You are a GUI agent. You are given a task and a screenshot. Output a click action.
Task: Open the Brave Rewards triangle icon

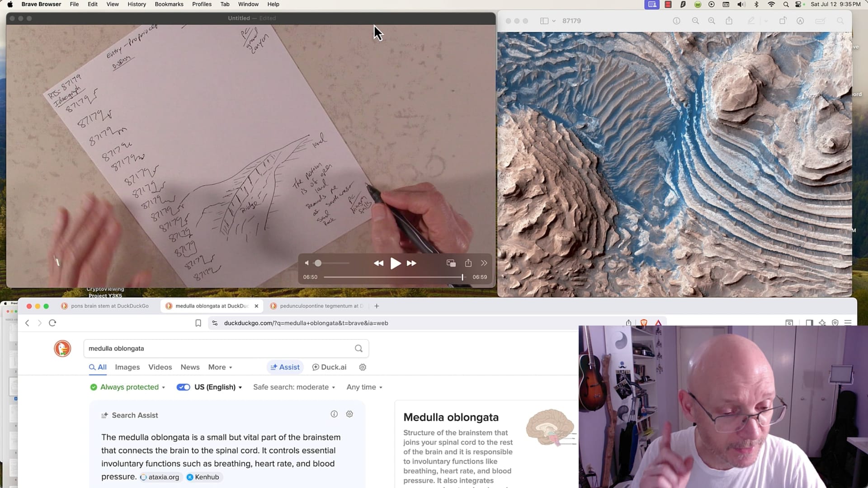(x=659, y=323)
